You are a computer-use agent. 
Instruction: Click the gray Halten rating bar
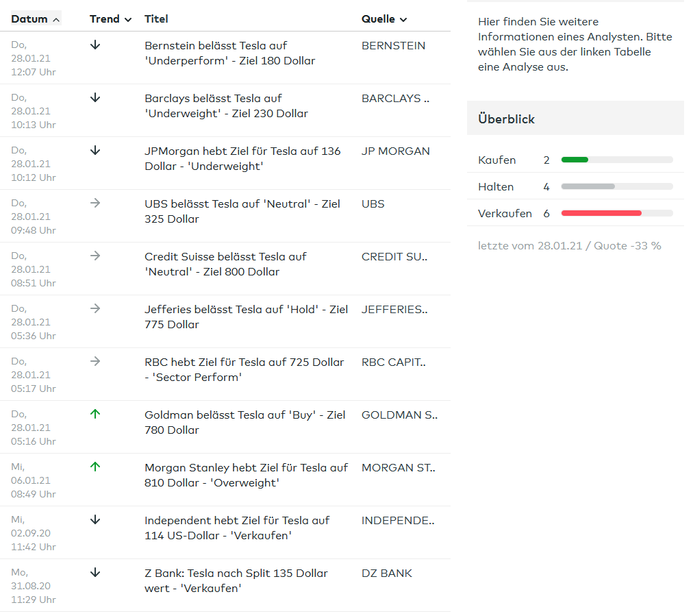[x=588, y=186]
